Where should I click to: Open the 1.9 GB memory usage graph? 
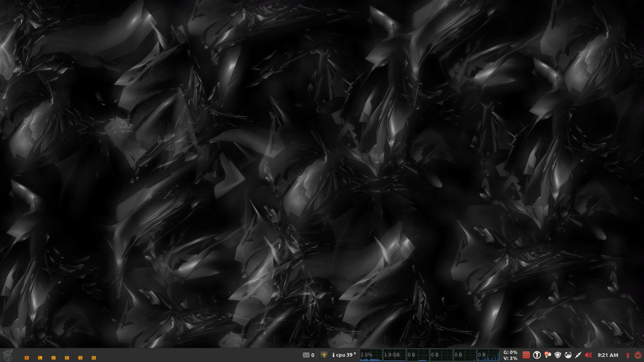394,355
